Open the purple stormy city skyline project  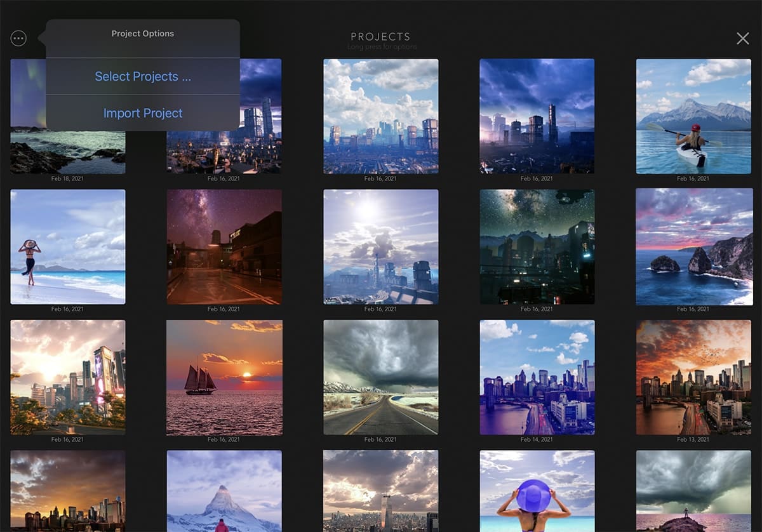click(537, 116)
